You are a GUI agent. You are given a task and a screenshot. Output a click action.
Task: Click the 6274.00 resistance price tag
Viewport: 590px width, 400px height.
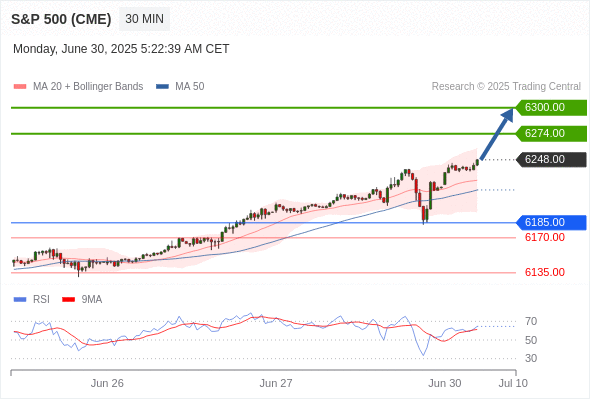551,134
